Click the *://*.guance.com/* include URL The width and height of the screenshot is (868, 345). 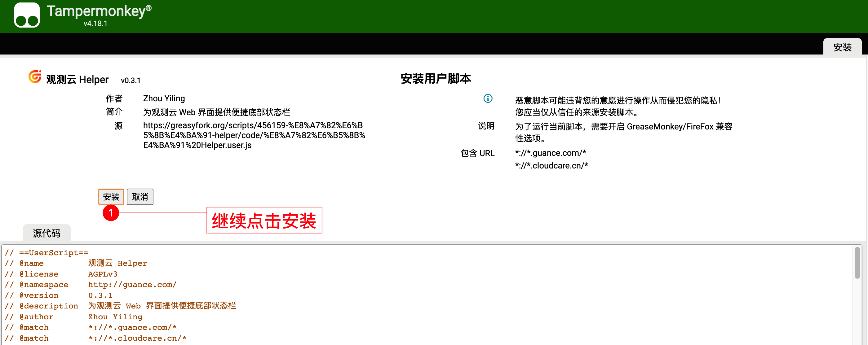[551, 153]
